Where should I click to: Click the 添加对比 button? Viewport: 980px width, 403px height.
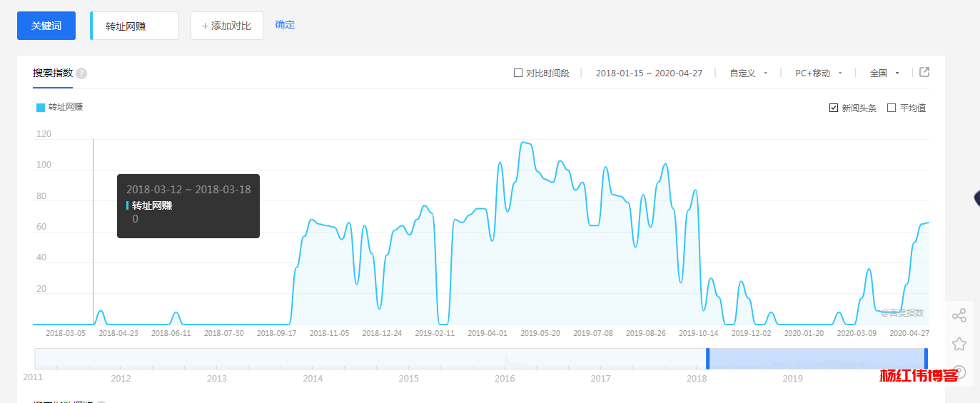(226, 26)
